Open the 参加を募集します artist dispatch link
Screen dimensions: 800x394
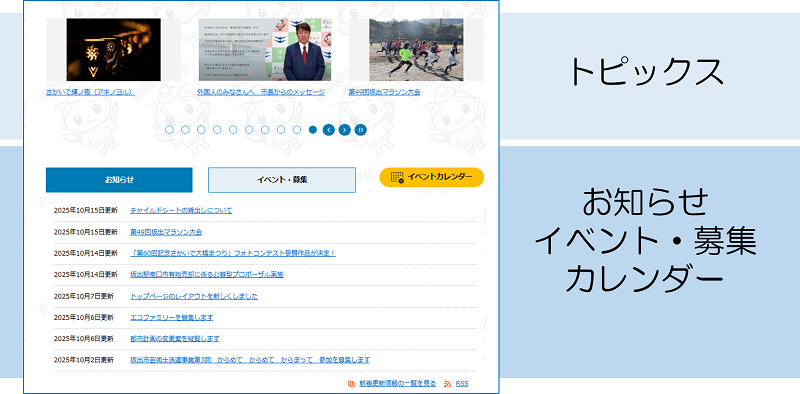pyautogui.click(x=250, y=360)
